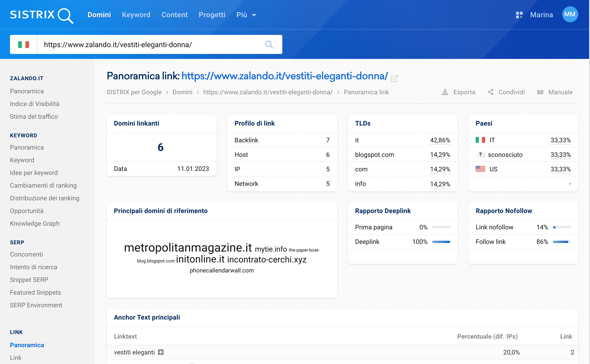This screenshot has width=590, height=364.
Task: Click the Link nofollow 14% bar
Action: point(562,227)
